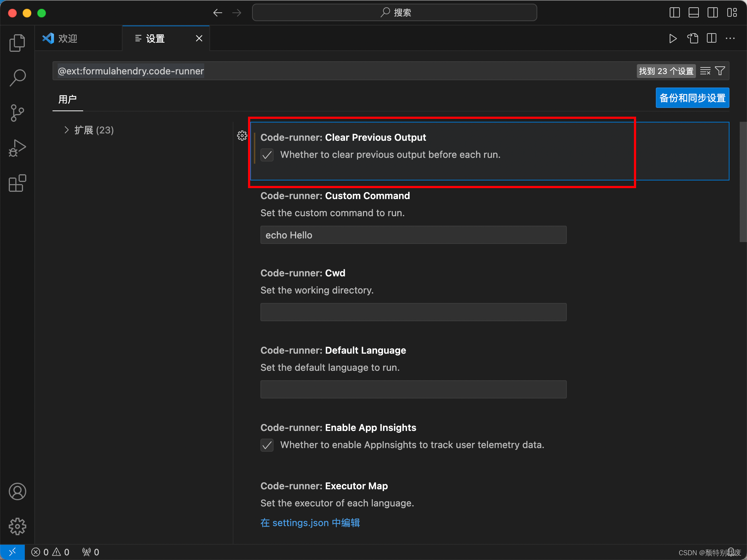Viewport: 747px width, 560px height.
Task: Open the Accounts menu icon
Action: coord(17,491)
